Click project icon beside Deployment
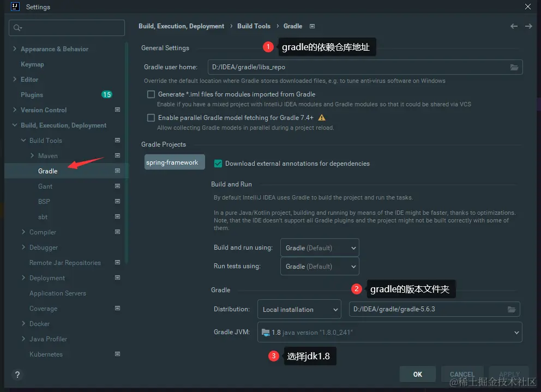Image resolution: width=541 pixels, height=392 pixels. click(117, 278)
